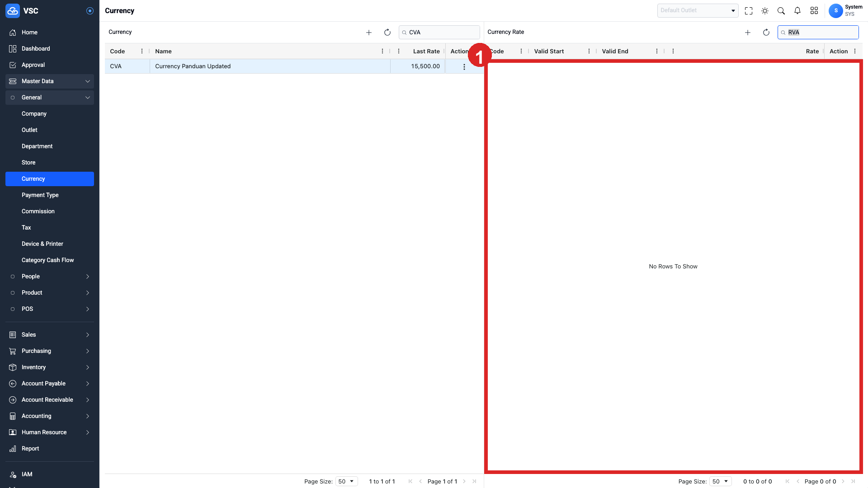Open Currency Rate Action column menu

coord(855,52)
